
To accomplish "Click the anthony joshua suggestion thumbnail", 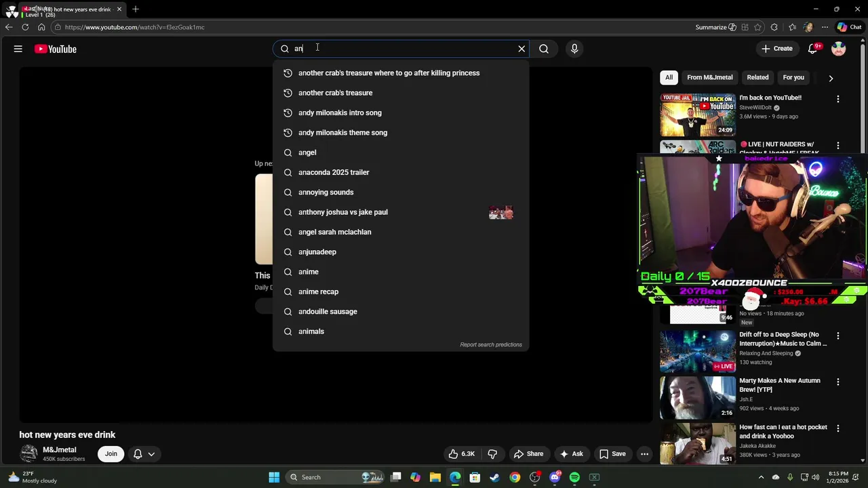I will point(501,212).
